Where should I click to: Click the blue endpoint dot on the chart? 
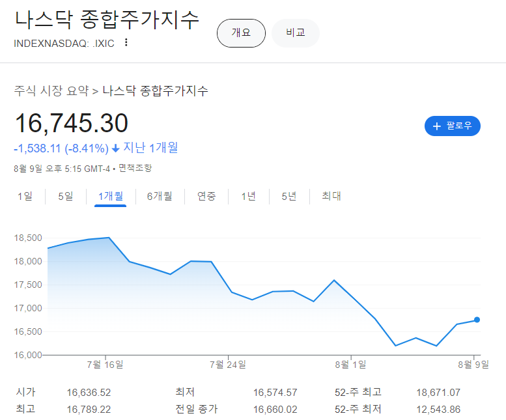[477, 320]
